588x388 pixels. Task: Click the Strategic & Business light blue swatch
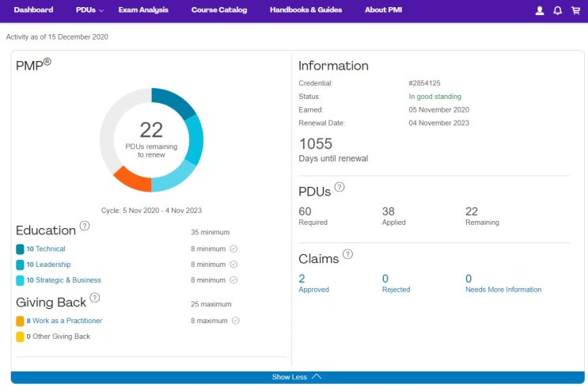[20, 280]
